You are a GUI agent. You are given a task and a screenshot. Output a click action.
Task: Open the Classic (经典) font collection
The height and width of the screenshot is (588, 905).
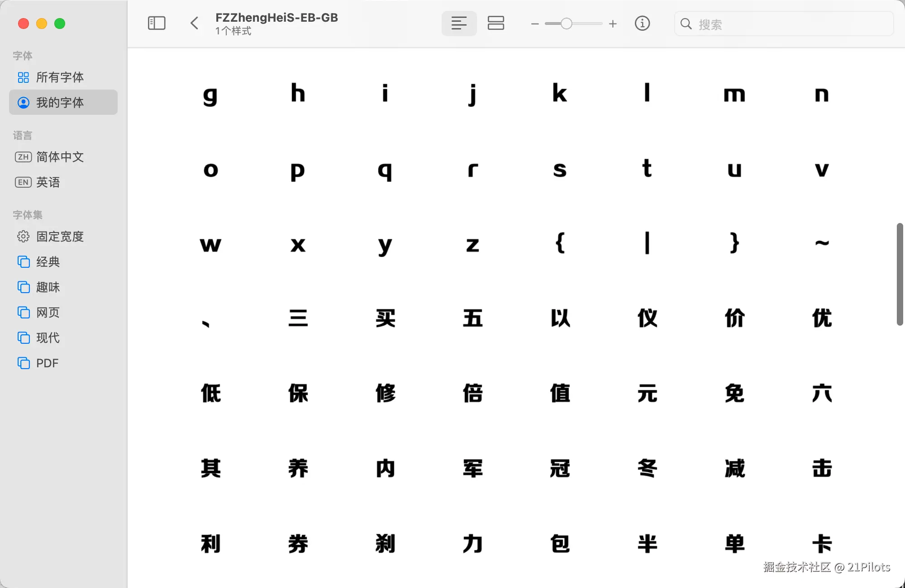pos(48,262)
